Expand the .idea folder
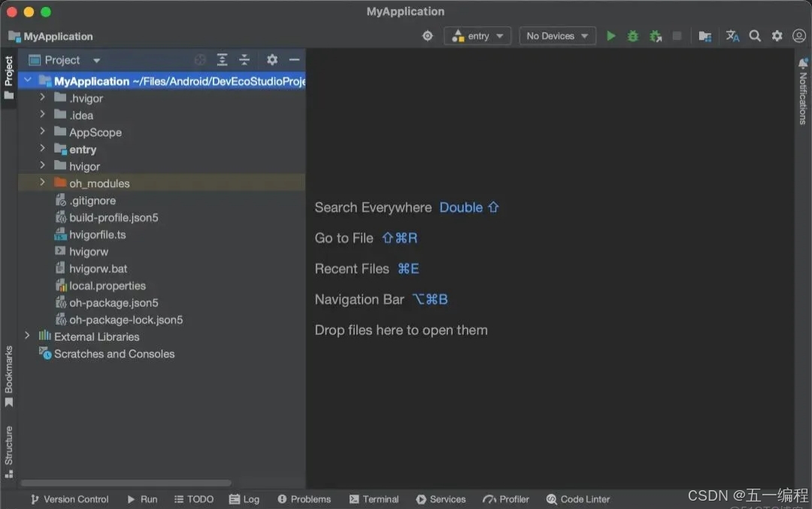Viewport: 812px width, 509px height. pyautogui.click(x=42, y=114)
